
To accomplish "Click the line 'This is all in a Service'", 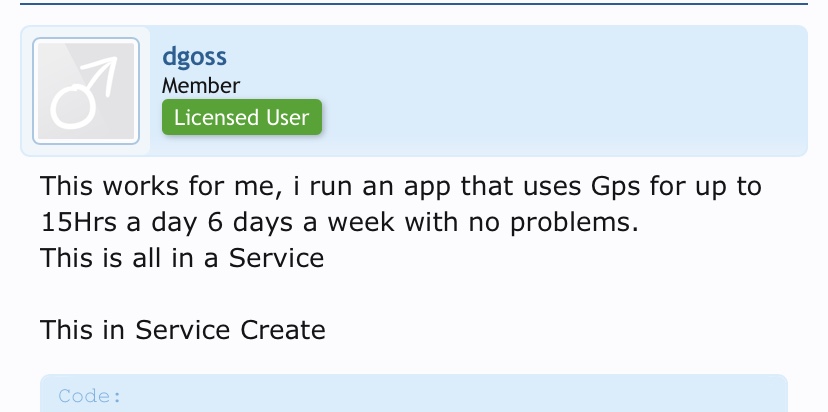I will click(182, 257).
